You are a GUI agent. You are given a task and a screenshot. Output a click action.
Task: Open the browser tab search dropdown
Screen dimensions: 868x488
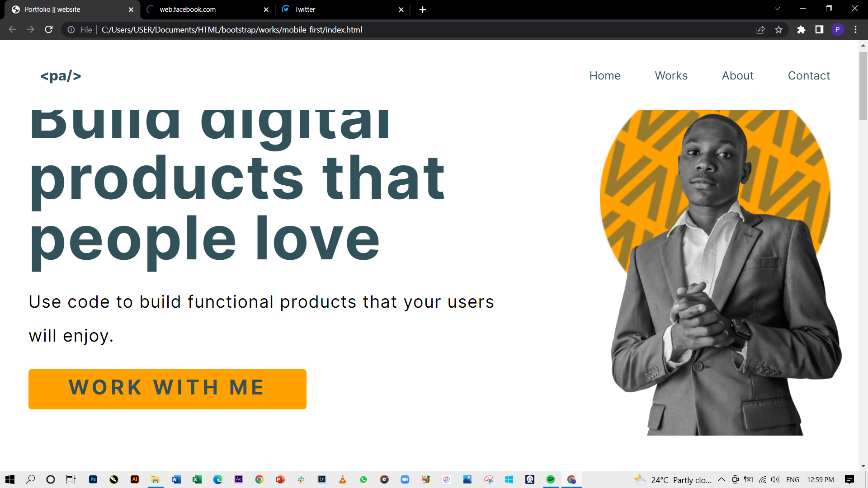[777, 8]
